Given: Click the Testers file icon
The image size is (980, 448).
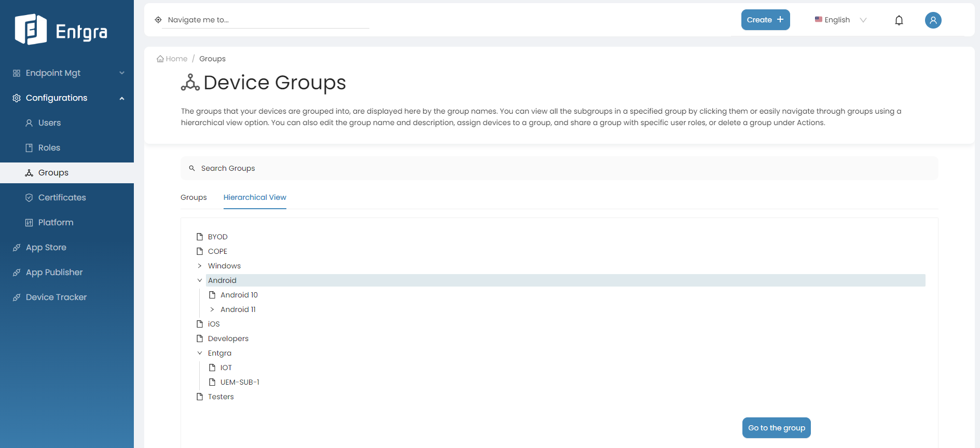Looking at the screenshot, I should (200, 397).
